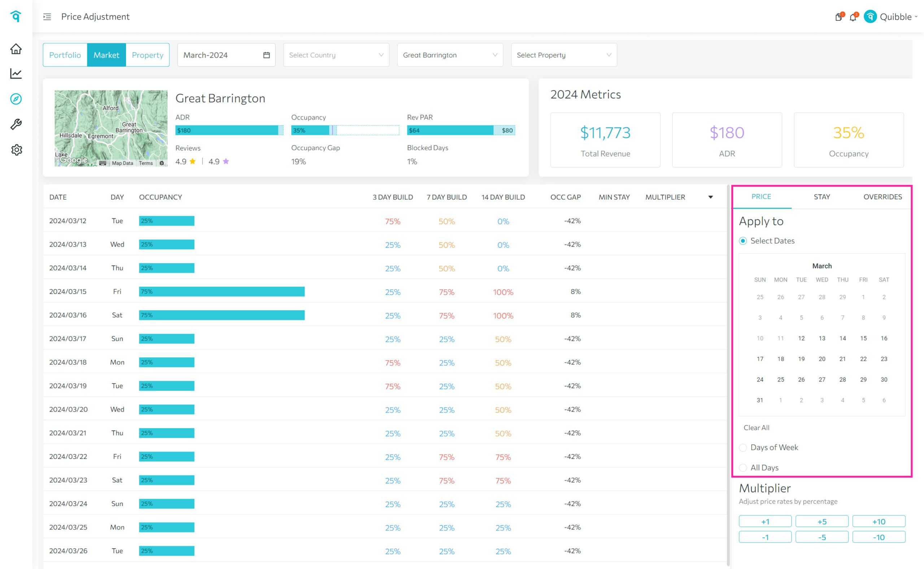Click the Occupancy 35% progress bar
Image resolution: width=924 pixels, height=569 pixels.
point(345,130)
